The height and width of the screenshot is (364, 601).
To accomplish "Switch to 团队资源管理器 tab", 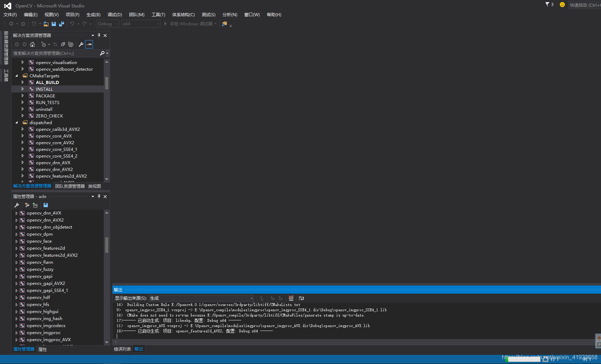I will coord(70,186).
